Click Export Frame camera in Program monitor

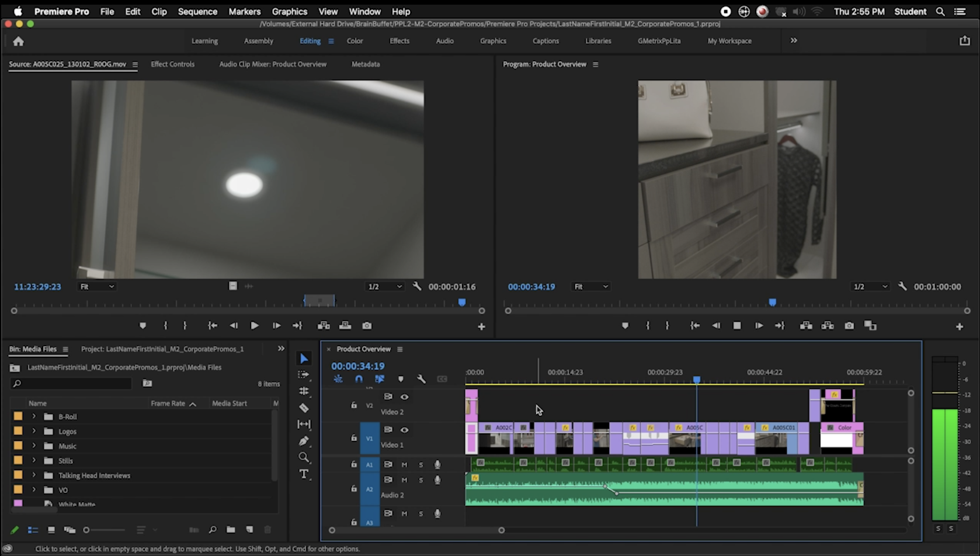pos(849,326)
